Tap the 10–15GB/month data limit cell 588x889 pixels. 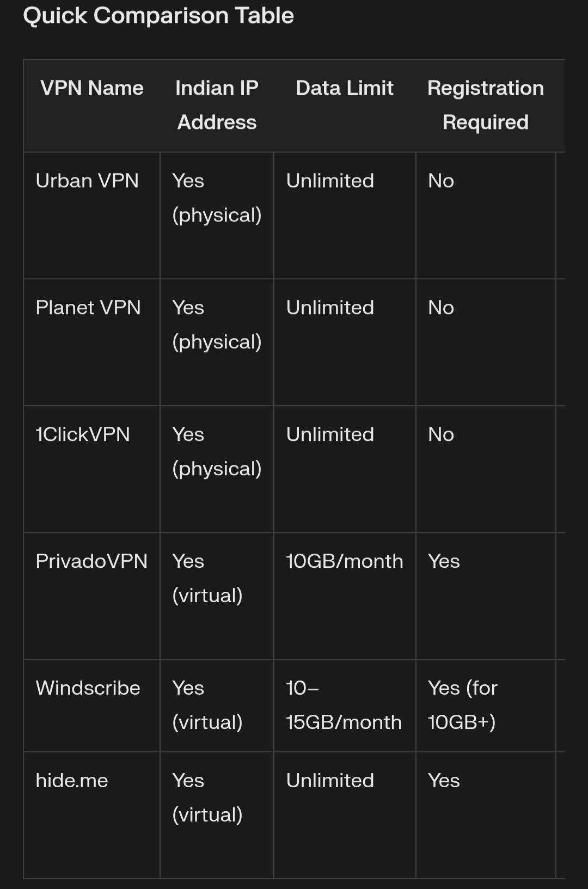tap(344, 705)
